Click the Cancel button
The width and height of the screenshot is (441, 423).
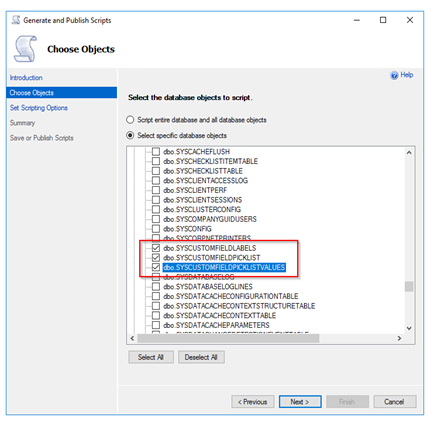395,402
